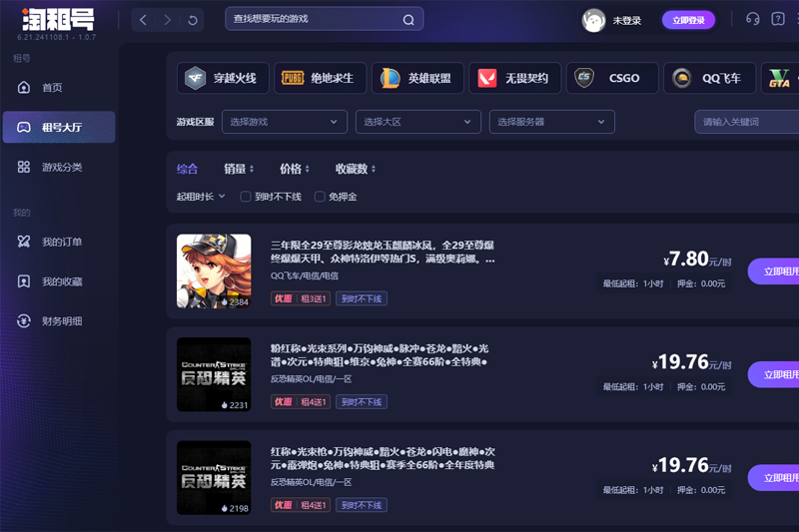Click the forward navigation arrow

[x=168, y=20]
